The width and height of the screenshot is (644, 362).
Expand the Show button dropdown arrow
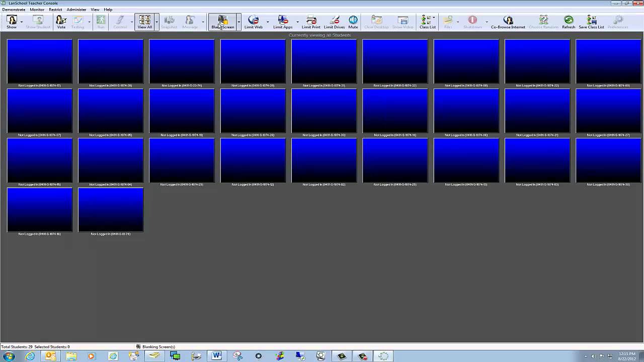[21, 22]
